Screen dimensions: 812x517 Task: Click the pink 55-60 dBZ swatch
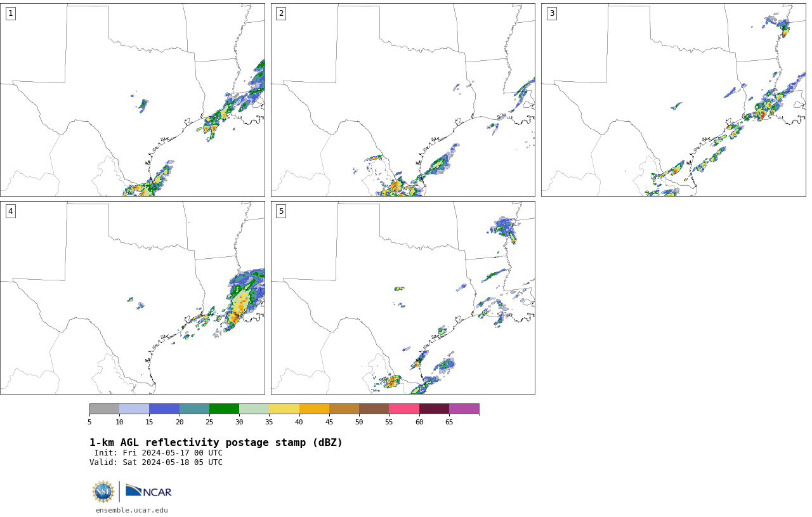tap(404, 409)
